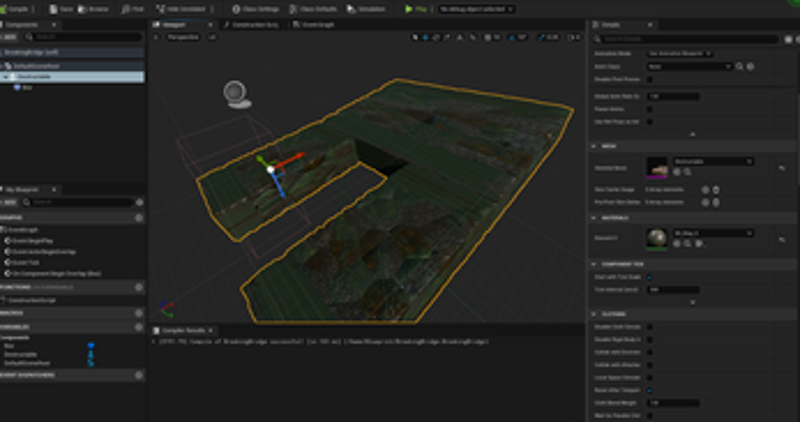Screen dimensions: 800x422
Task: Toggle Start with Tick Enabled checkbox
Action: pos(649,277)
